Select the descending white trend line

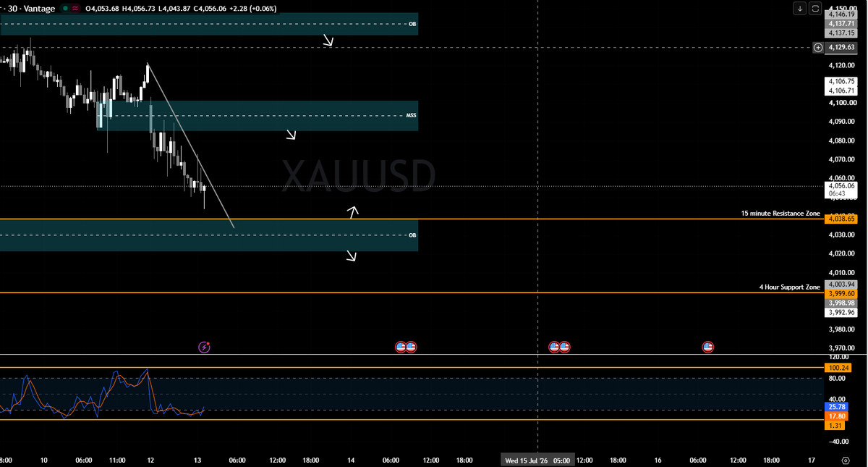(x=190, y=146)
